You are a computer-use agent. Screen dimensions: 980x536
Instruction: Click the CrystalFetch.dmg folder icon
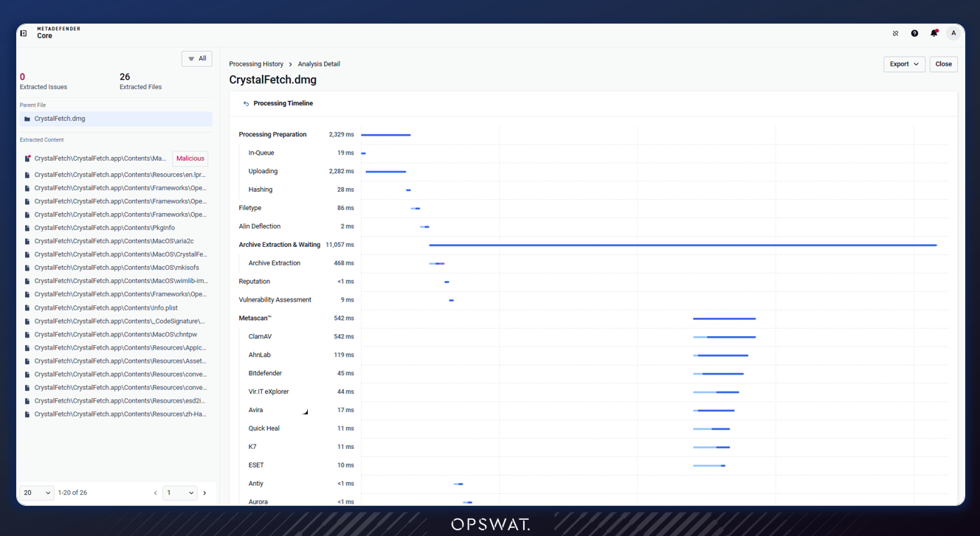point(27,119)
